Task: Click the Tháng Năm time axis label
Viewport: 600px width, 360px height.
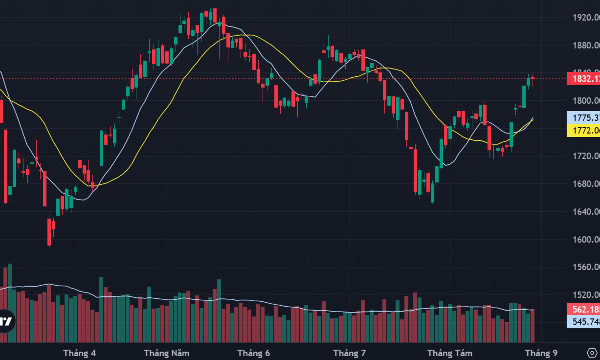Action: pyautogui.click(x=167, y=353)
